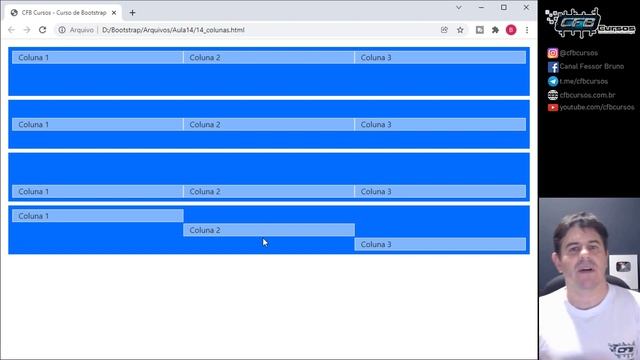Click the YouTube icon in the overlay
Screen dimensions: 640x360
553,107
